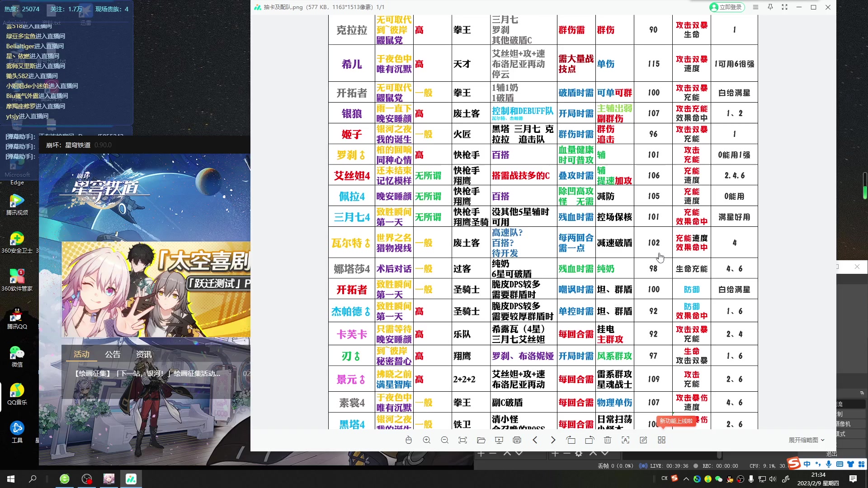This screenshot has width=868, height=488.
Task: Click the 风系群攻 cell in 刃 row
Action: coord(615,356)
